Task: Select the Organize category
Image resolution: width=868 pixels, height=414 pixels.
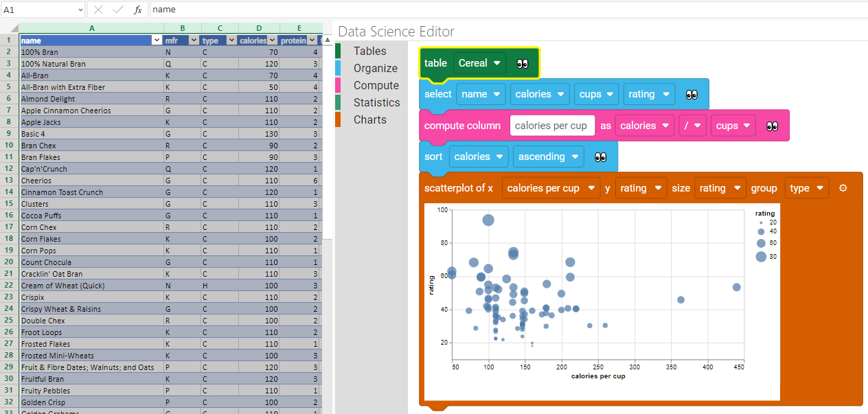Action: point(376,68)
